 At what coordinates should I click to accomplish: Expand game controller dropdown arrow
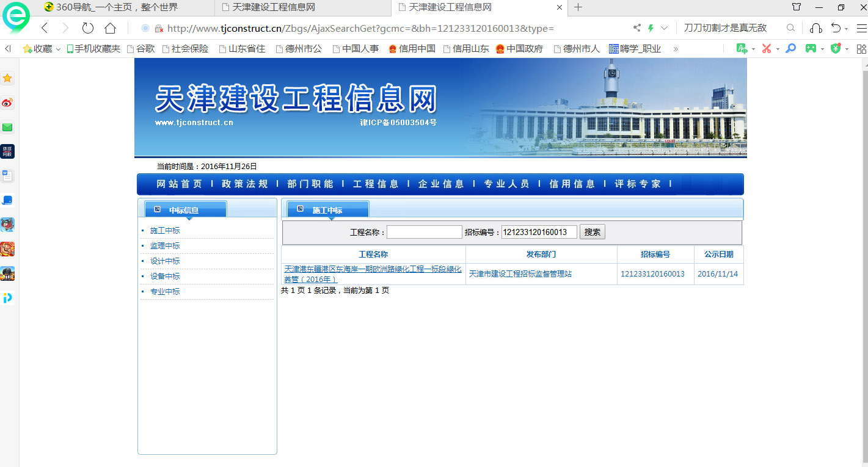click(x=822, y=49)
